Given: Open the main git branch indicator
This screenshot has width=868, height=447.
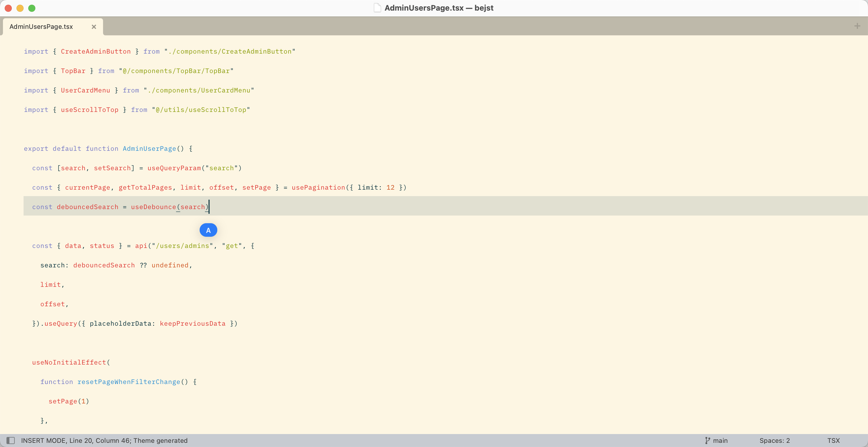Looking at the screenshot, I should [716, 440].
